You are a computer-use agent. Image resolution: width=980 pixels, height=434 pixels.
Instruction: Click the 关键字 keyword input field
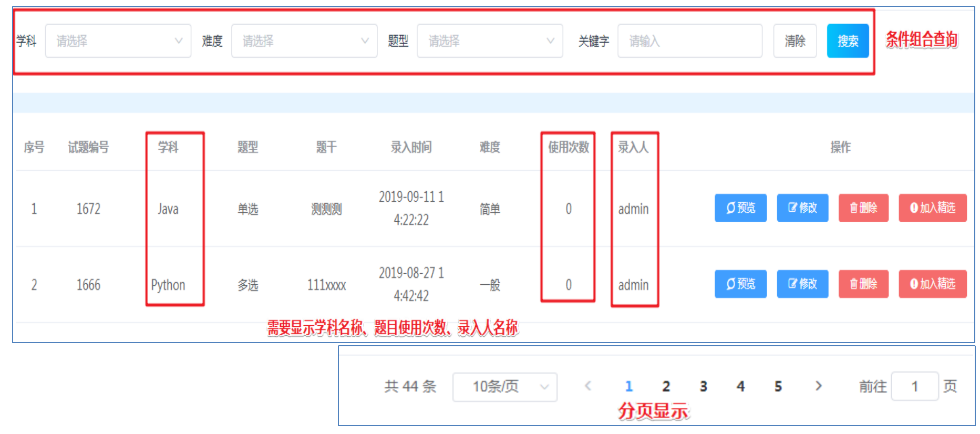[x=690, y=41]
